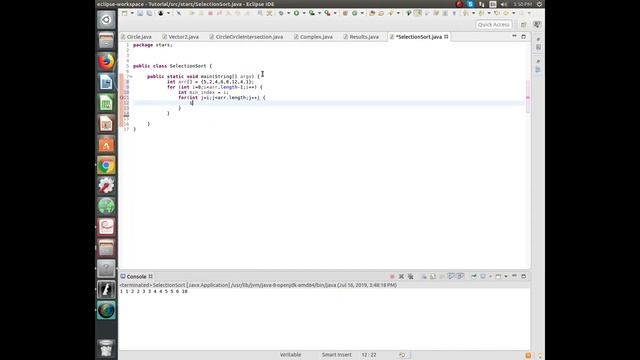The height and width of the screenshot is (360, 640).
Task: Click Remove Launch icon in Console
Action: [401, 276]
